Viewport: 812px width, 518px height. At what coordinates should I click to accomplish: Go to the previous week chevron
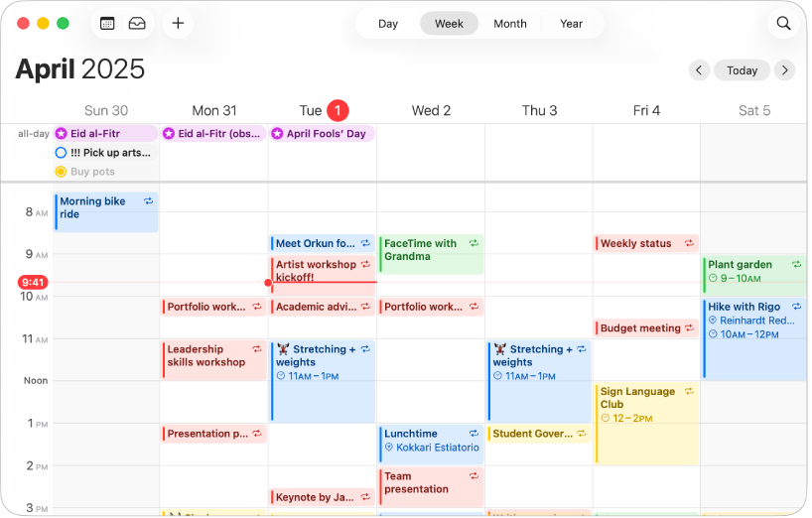(699, 70)
